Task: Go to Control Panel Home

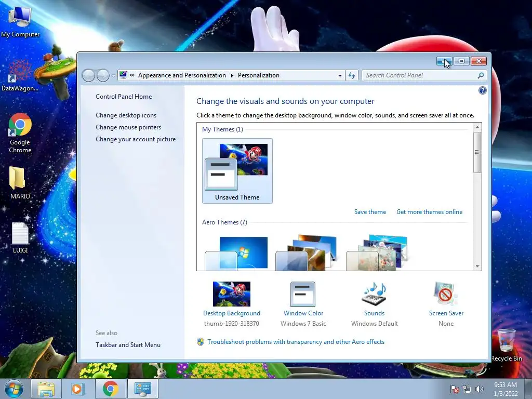Action: coord(124,96)
